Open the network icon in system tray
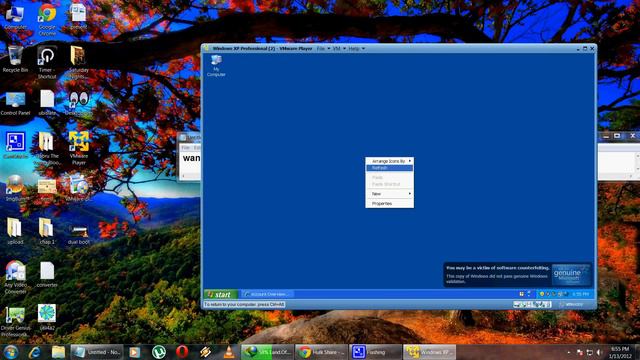 589,352
